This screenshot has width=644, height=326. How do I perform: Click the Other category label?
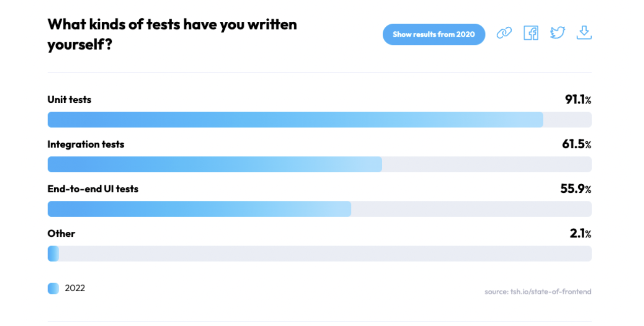(61, 233)
